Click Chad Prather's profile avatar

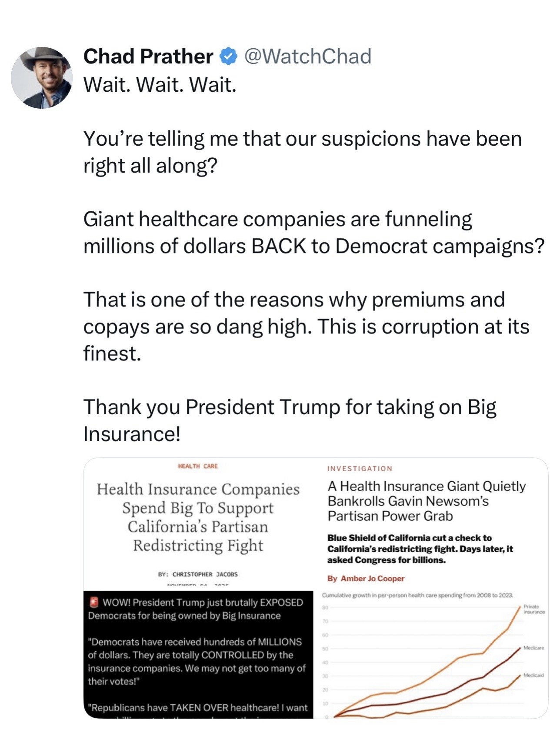[x=42, y=77]
